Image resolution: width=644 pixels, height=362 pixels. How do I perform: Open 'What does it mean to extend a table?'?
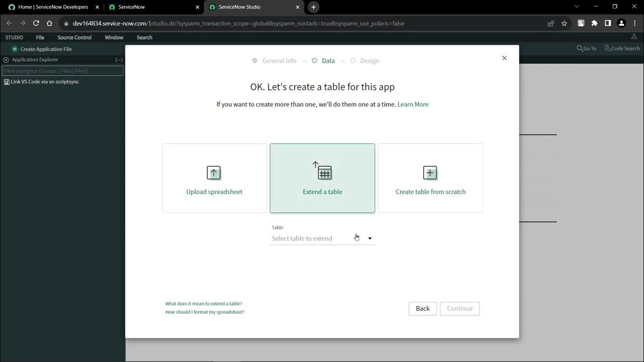204,304
